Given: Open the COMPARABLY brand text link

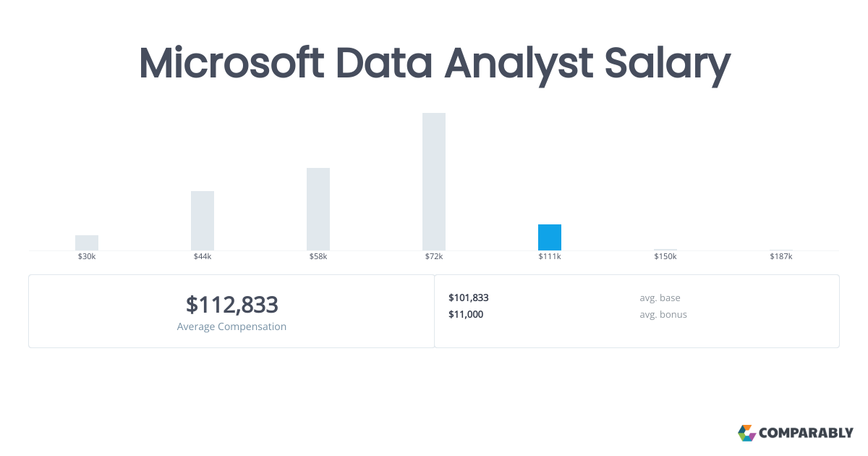Looking at the screenshot, I should point(806,434).
